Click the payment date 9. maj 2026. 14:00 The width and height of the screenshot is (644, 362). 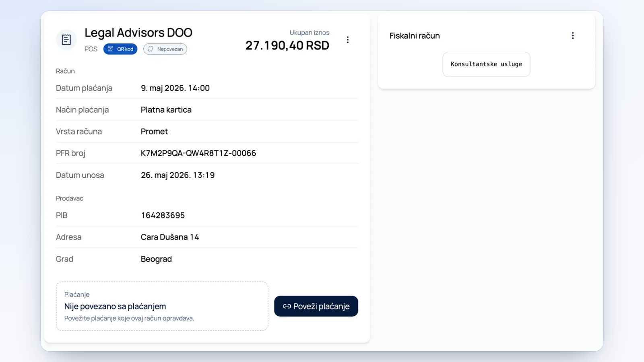click(175, 88)
